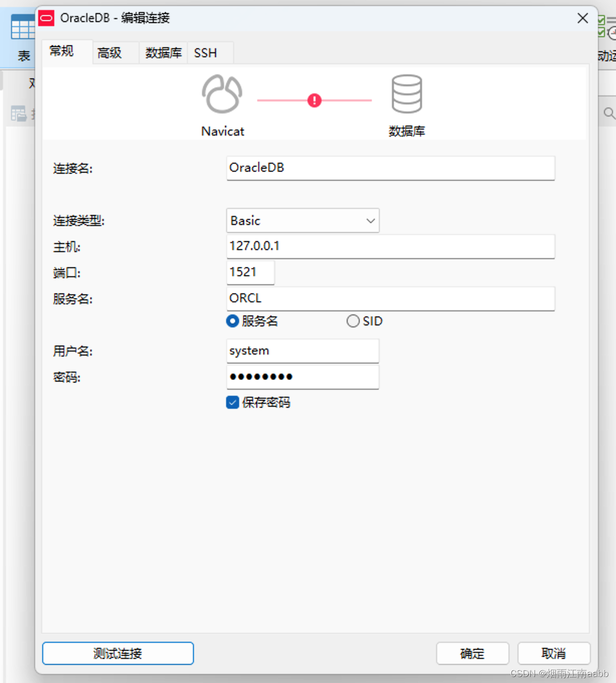Click the red connection error indicator
Screen dimensions: 616x683
coord(315,100)
